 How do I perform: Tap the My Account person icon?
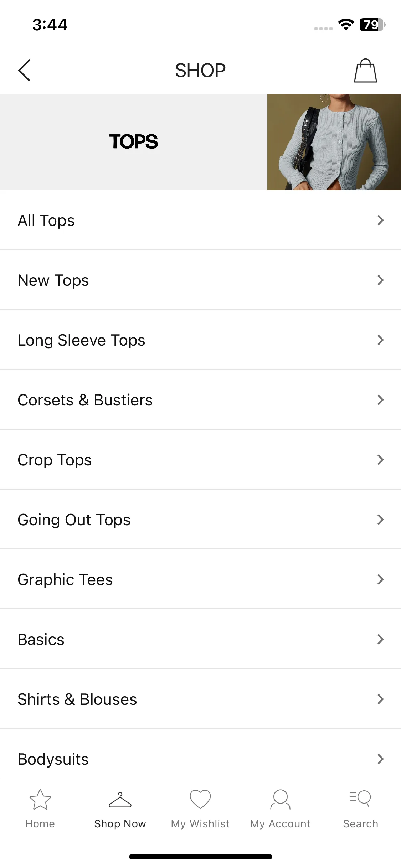(x=281, y=799)
